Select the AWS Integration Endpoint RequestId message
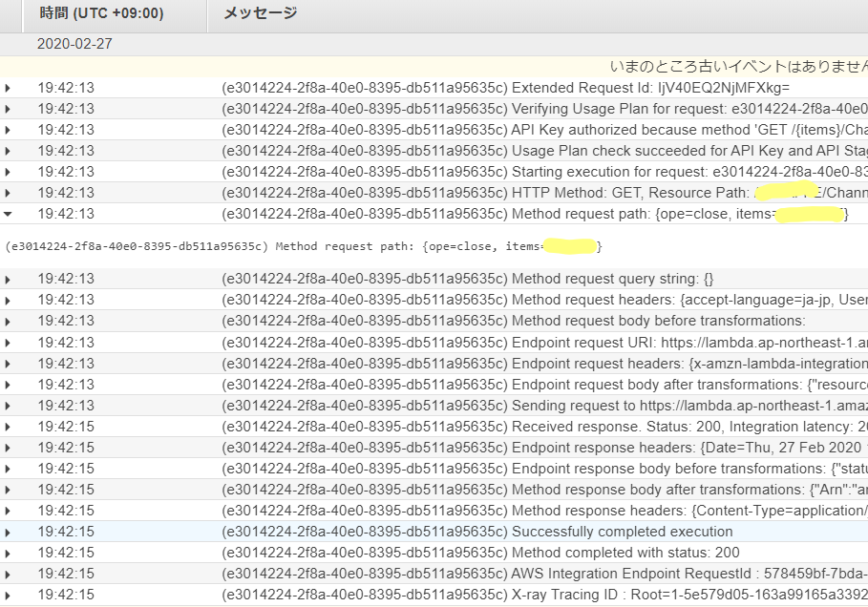 [x=544, y=574]
